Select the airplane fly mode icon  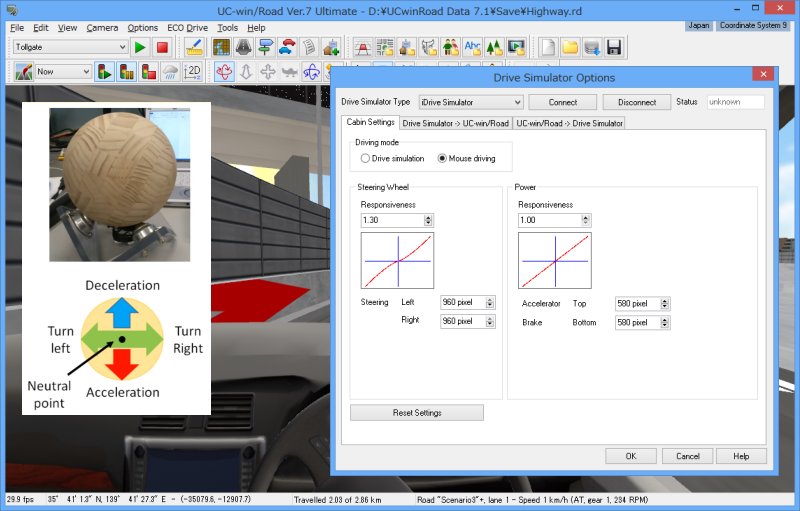pyautogui.click(x=290, y=72)
